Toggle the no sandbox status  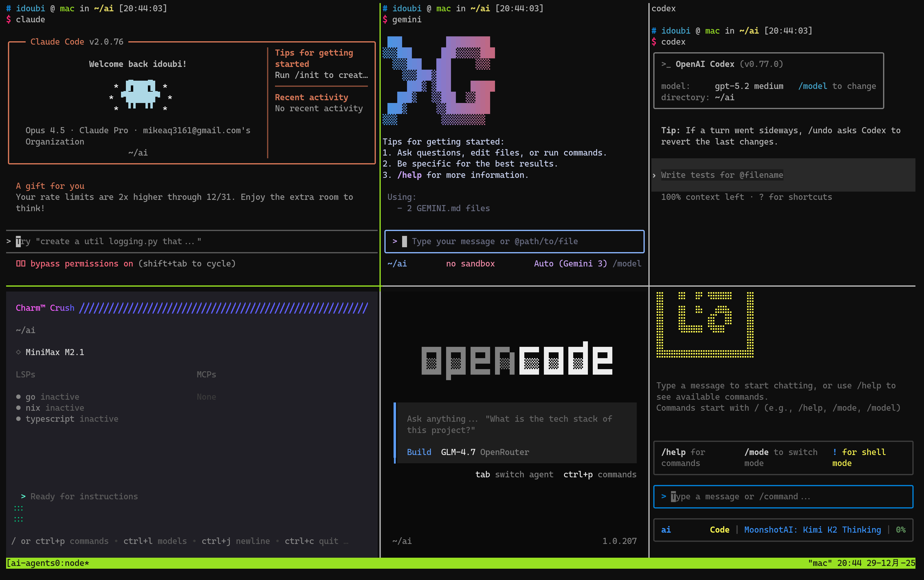470,263
